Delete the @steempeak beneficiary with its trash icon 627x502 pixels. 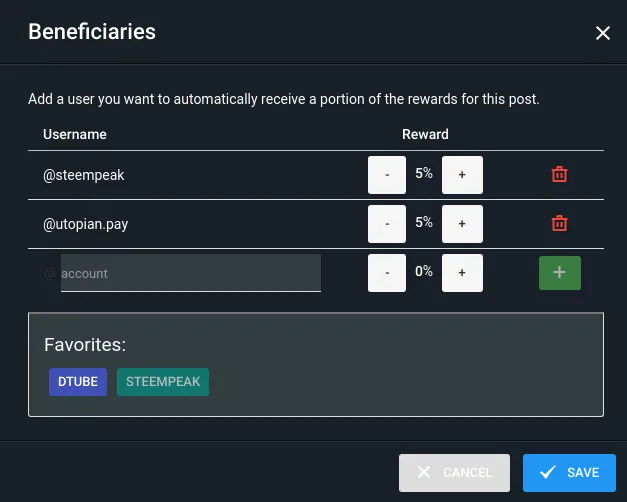(x=559, y=174)
